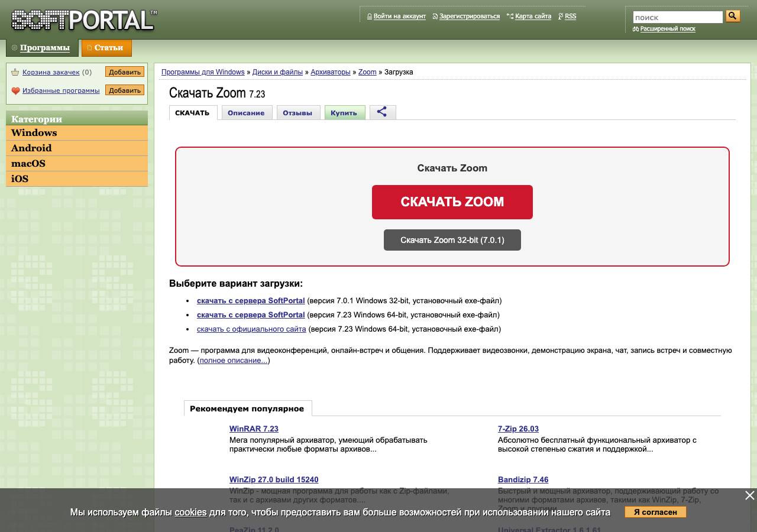Image resolution: width=757 pixels, height=532 pixels.
Task: Click the SoftPortal logo
Action: pyautogui.click(x=84, y=20)
